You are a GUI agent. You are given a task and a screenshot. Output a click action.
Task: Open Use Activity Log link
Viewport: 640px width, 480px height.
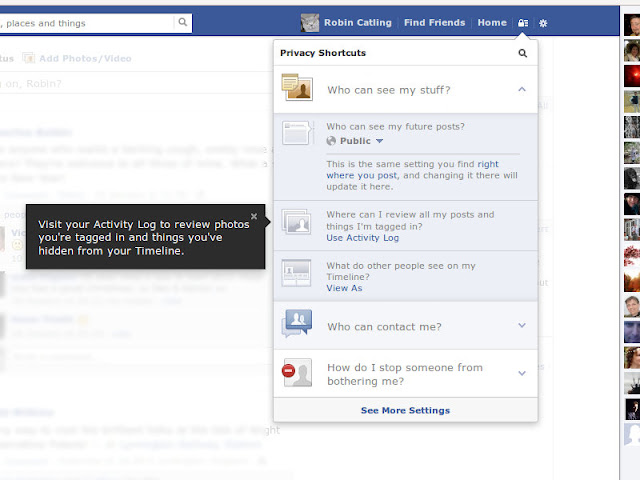point(362,238)
